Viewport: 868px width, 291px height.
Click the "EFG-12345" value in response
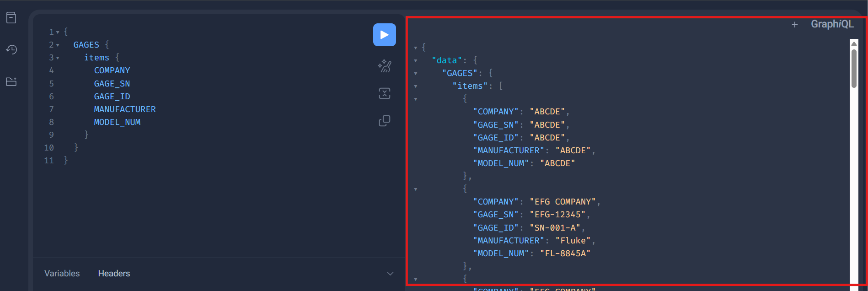[x=557, y=215]
